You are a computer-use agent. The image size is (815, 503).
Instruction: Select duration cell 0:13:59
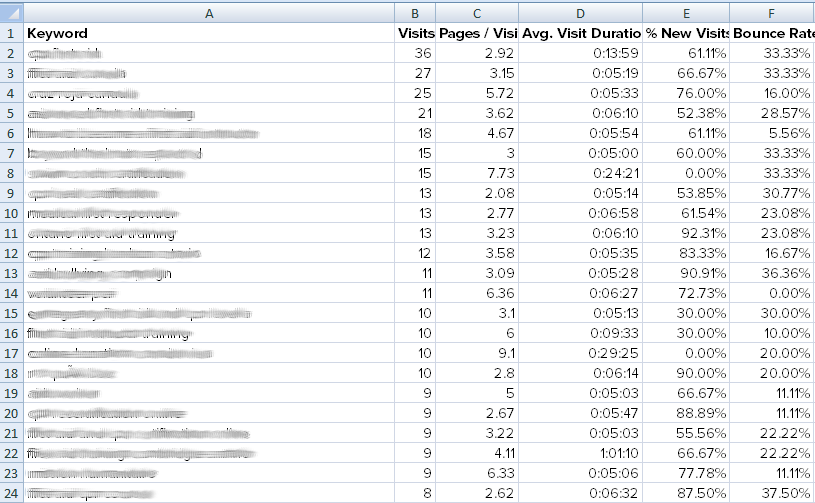[x=580, y=53]
